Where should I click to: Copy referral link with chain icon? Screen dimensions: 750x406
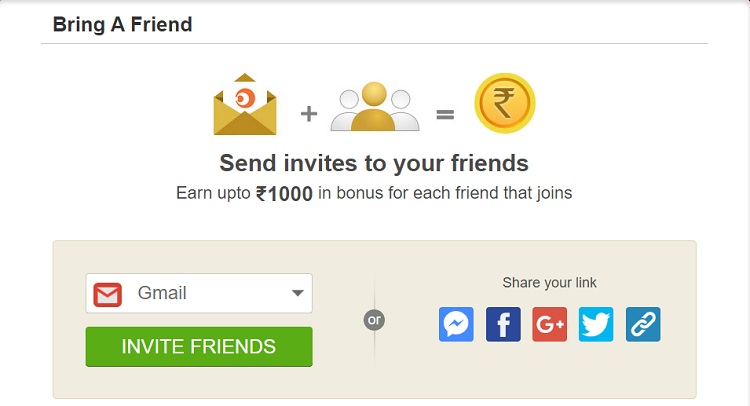pos(643,324)
